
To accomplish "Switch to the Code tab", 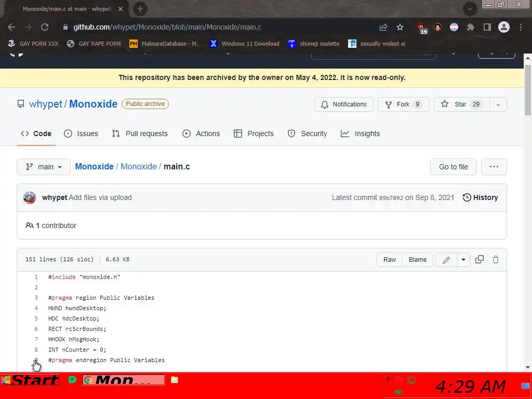I will point(36,134).
